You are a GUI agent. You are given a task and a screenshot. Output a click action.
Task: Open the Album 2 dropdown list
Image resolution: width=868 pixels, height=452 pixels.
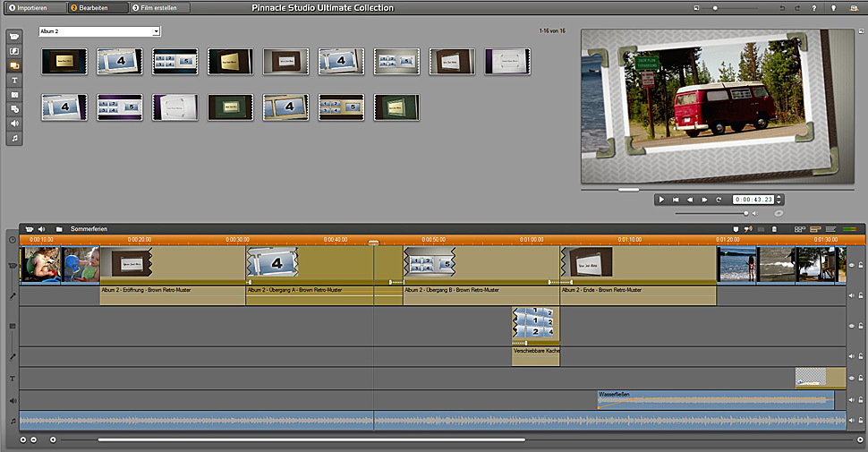(x=99, y=31)
